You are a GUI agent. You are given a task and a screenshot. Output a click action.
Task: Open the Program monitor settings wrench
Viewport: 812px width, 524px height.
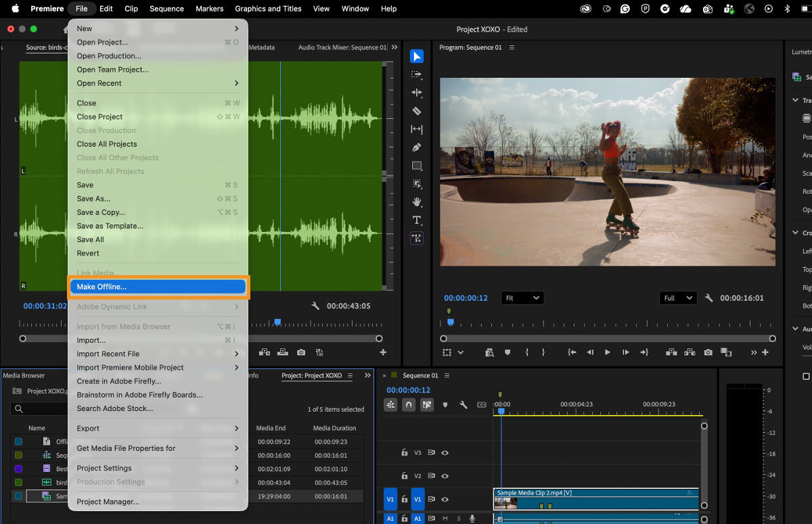click(709, 297)
